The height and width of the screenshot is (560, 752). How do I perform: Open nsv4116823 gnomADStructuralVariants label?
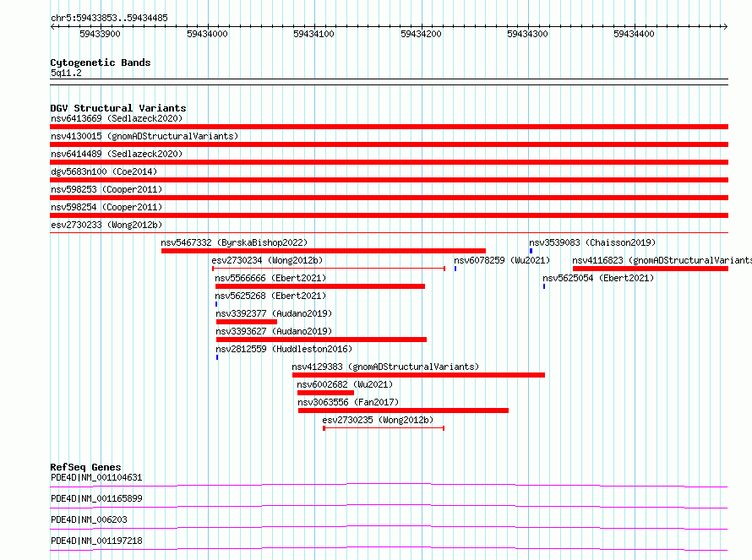coord(662,260)
